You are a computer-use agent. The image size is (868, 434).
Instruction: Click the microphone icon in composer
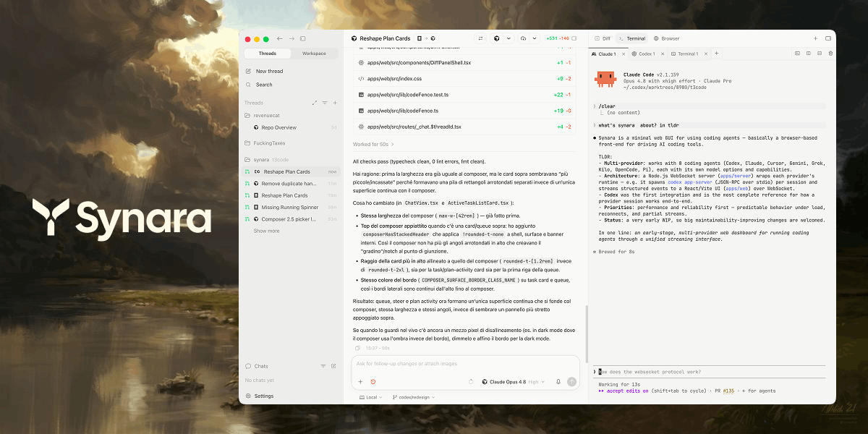558,381
